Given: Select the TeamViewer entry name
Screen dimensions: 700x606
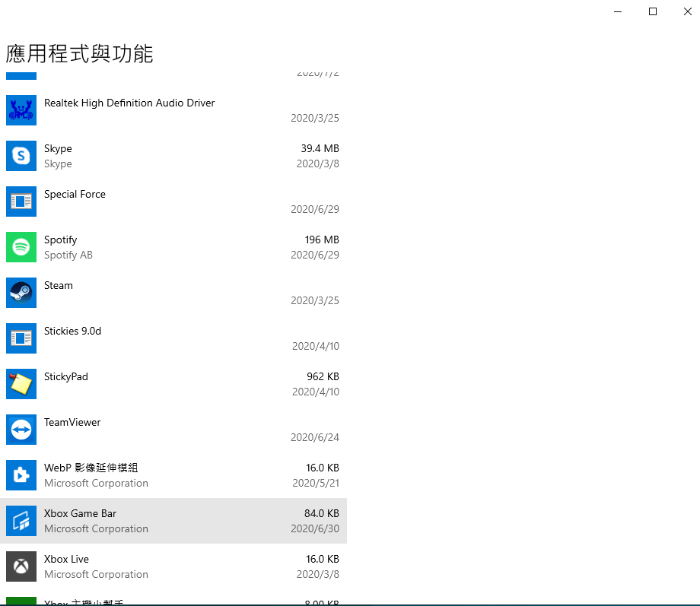Looking at the screenshot, I should point(72,422).
